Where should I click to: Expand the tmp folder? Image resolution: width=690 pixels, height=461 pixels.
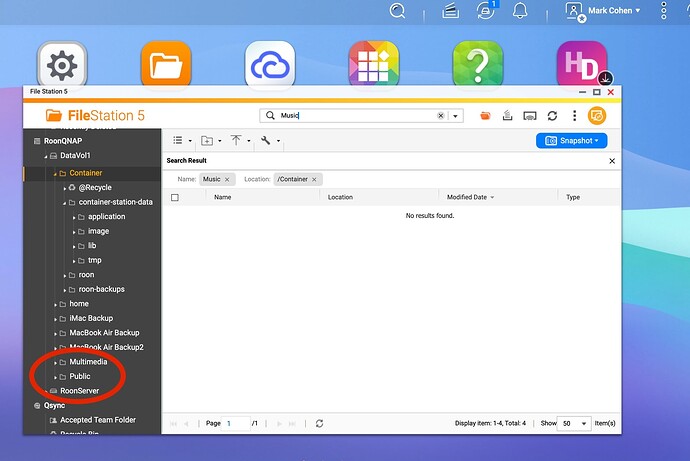click(x=74, y=261)
